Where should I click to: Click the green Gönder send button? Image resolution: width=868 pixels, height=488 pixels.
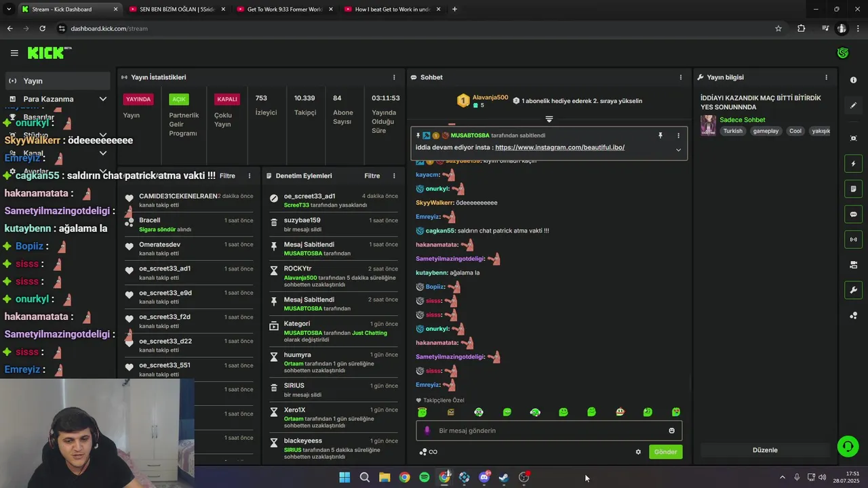[665, 452]
